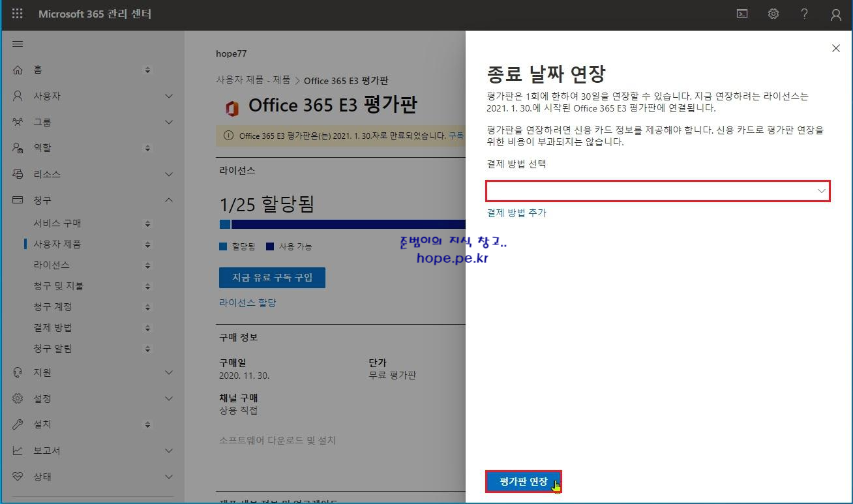Viewport: 853px width, 504px height.
Task: Open the app launcher waffle icon
Action: pyautogui.click(x=18, y=14)
